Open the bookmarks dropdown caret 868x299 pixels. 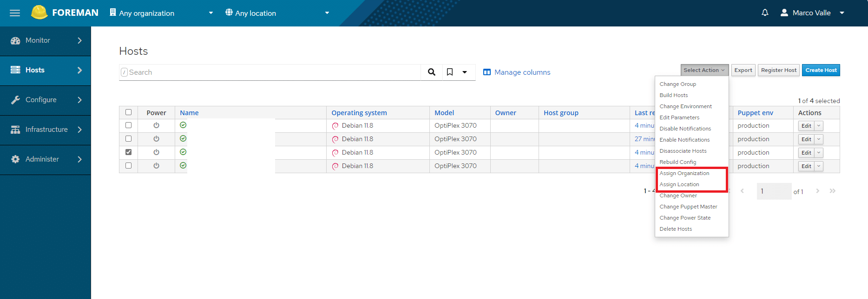(465, 72)
